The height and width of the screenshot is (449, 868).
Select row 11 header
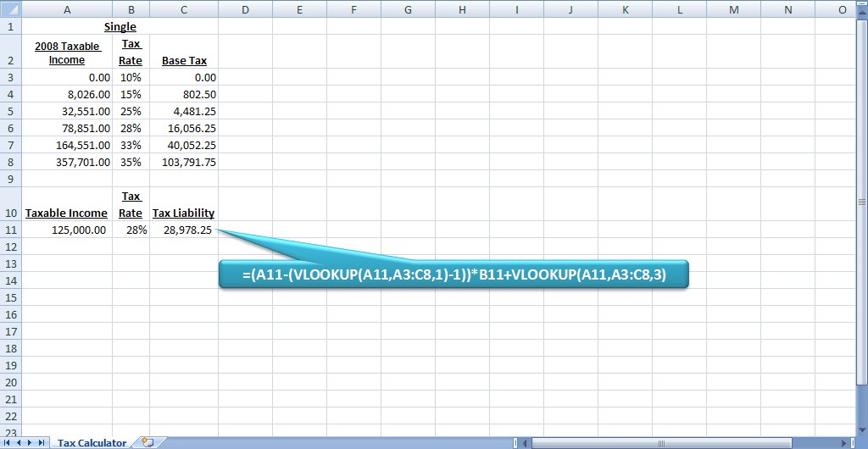pos(10,230)
